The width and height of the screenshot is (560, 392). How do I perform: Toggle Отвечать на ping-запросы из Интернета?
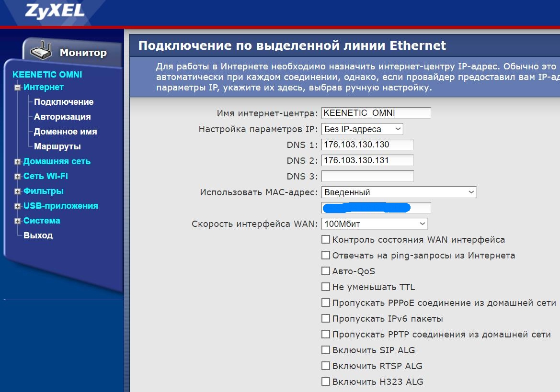(x=326, y=255)
